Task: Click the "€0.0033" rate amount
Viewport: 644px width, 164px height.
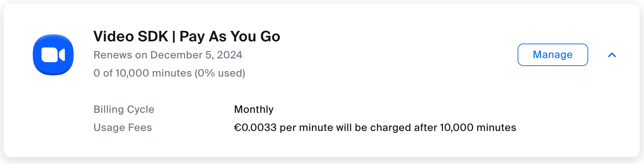Action: tap(255, 128)
